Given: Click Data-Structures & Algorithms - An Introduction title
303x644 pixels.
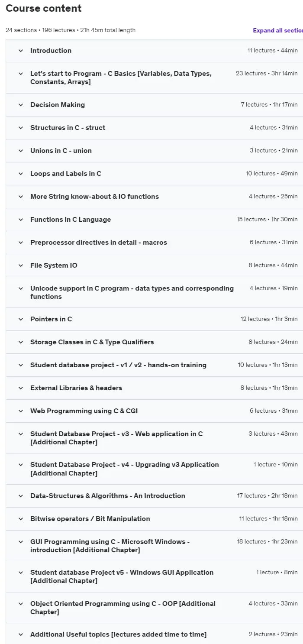Looking at the screenshot, I should [108, 496].
